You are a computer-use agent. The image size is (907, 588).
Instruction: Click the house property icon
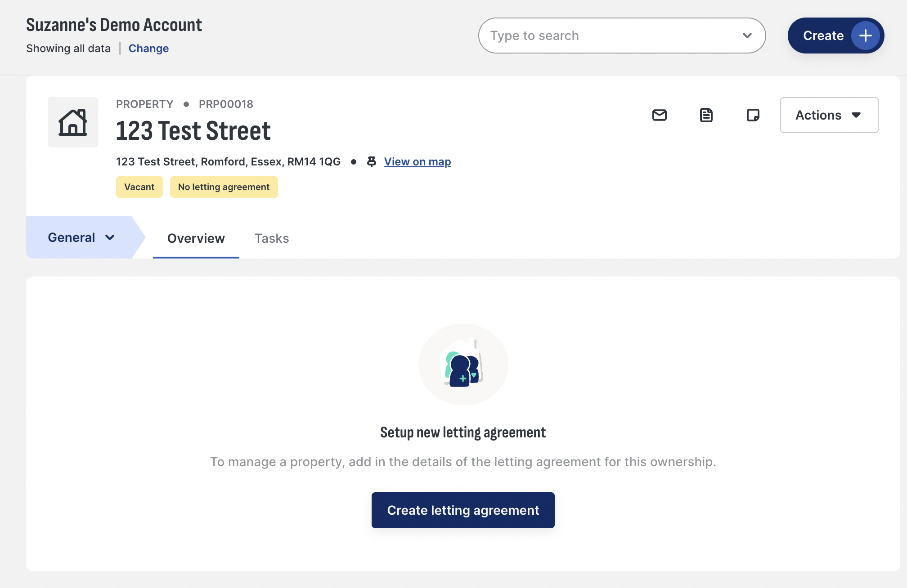(73, 122)
